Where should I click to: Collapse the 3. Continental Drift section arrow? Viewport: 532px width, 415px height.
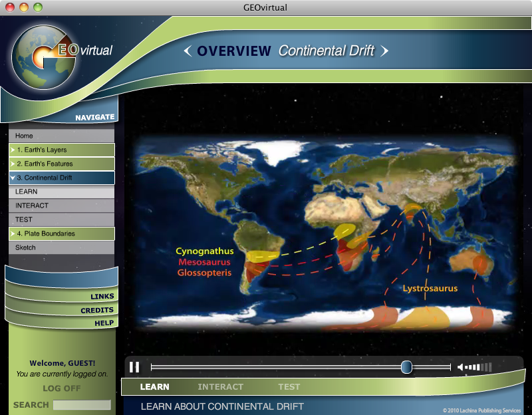[13, 178]
